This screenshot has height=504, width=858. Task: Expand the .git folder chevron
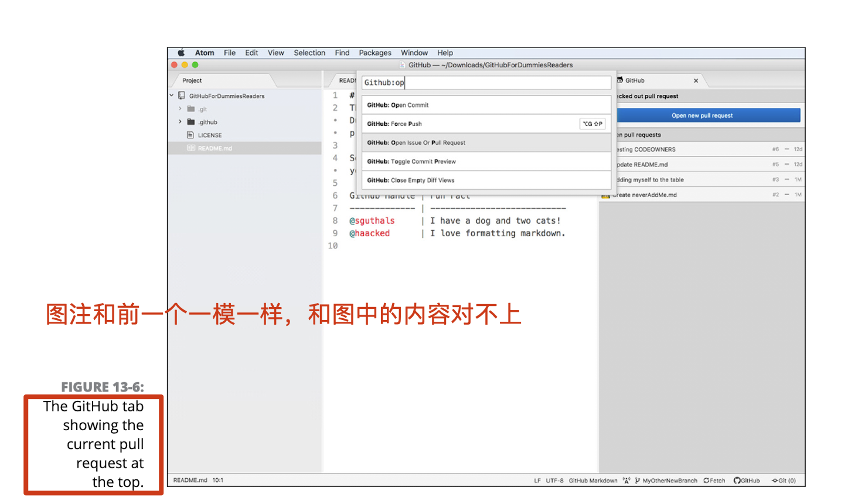180,108
